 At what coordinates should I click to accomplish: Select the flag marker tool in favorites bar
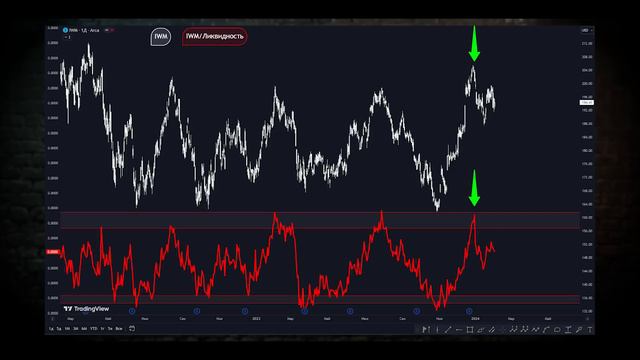tap(425, 329)
